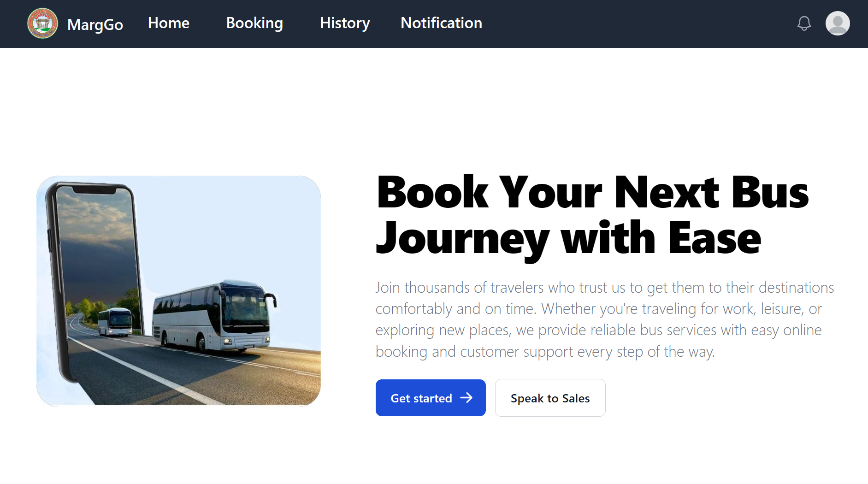Open the Notification nav item
The height and width of the screenshot is (484, 868).
point(441,23)
